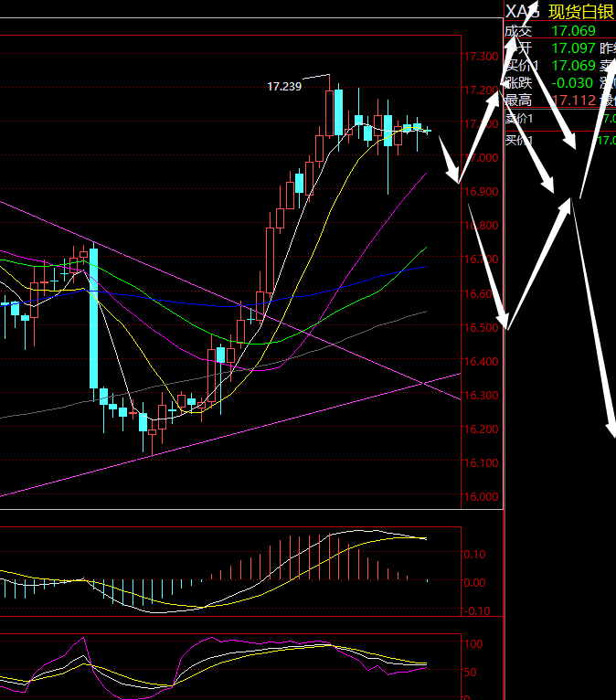Click the 涨跌 label in quote panel

[518, 83]
